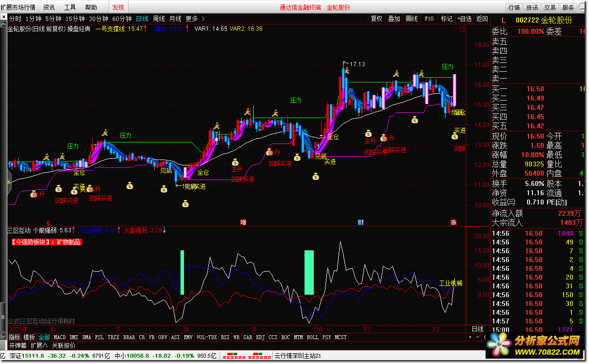Image resolution: width=589 pixels, height=364 pixels.
Task: Click the 三区互动 indicator title
Action: 19,230
